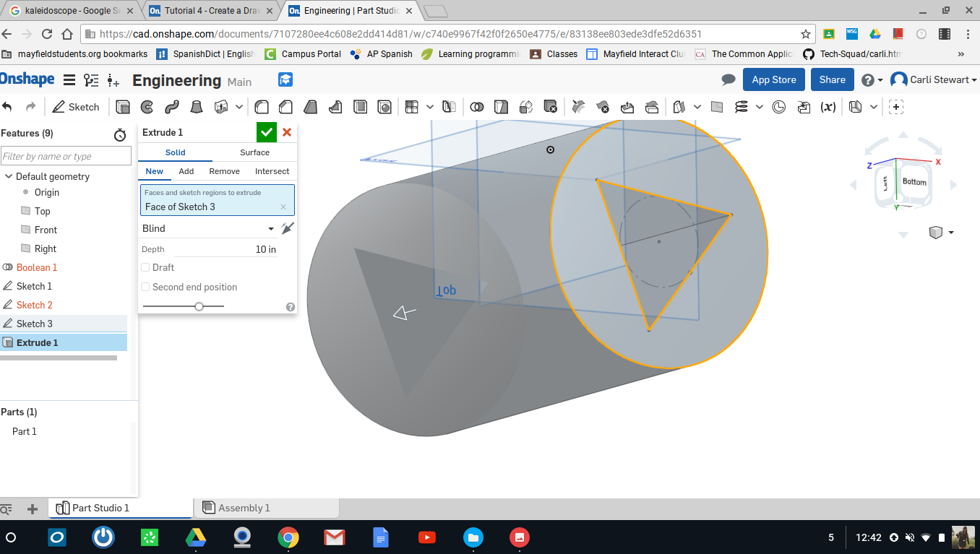
Task: Click the Helix tool icon
Action: (741, 107)
